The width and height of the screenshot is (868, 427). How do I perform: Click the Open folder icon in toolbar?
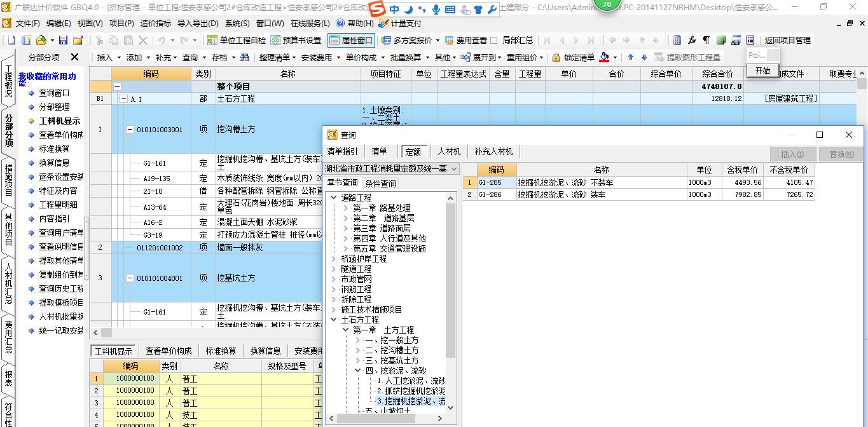click(x=40, y=40)
